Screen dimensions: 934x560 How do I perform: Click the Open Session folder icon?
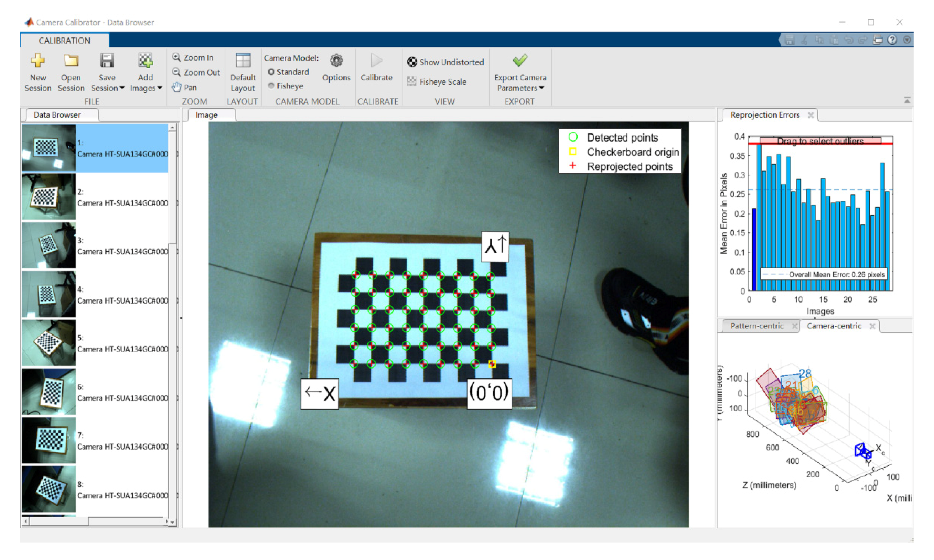[x=71, y=61]
